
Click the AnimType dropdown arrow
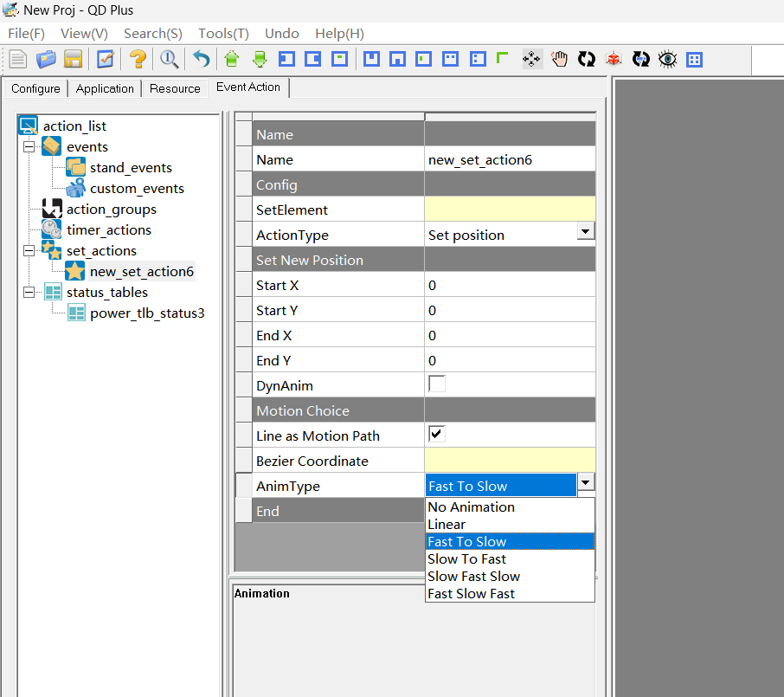586,483
